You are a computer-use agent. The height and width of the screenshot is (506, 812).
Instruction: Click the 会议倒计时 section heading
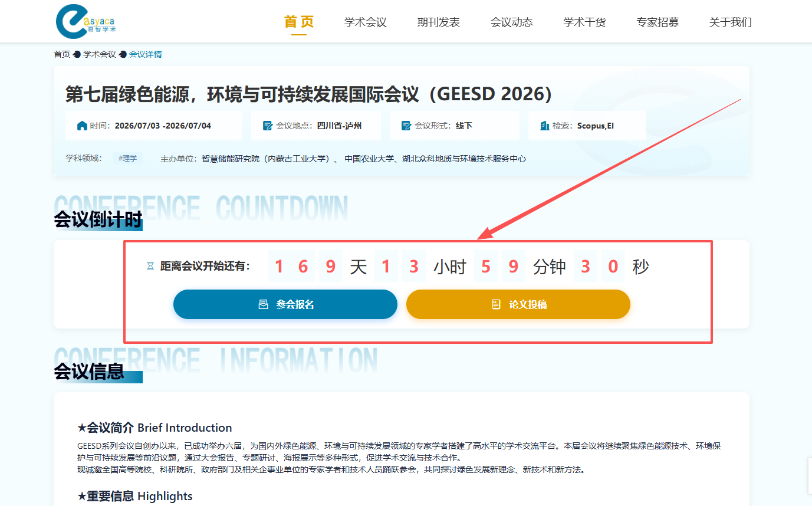coord(98,220)
